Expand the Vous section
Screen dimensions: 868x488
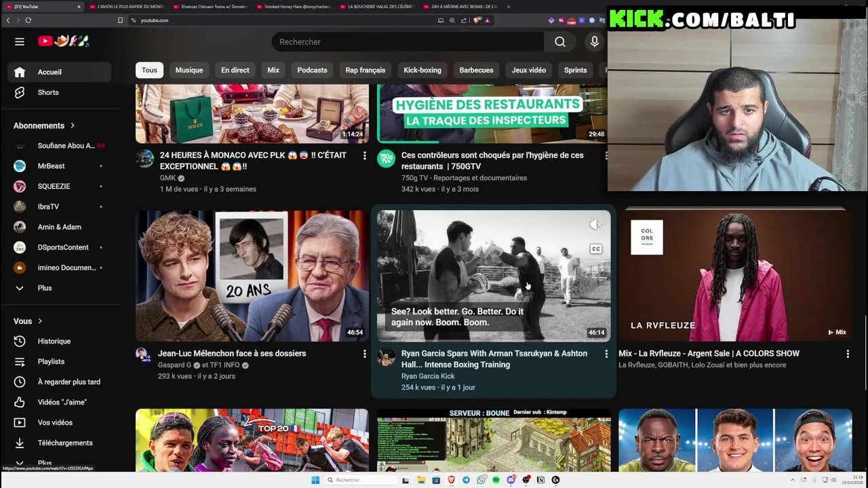(28, 321)
